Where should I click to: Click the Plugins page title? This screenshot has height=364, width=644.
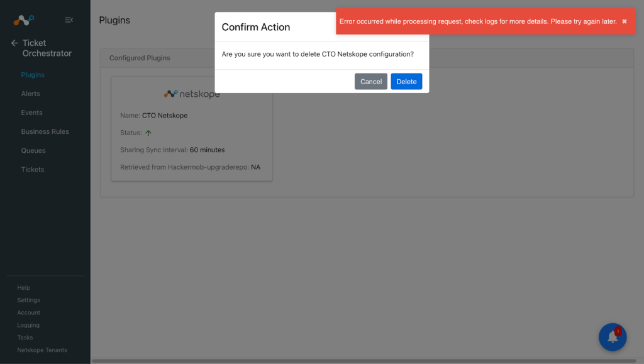click(x=114, y=20)
